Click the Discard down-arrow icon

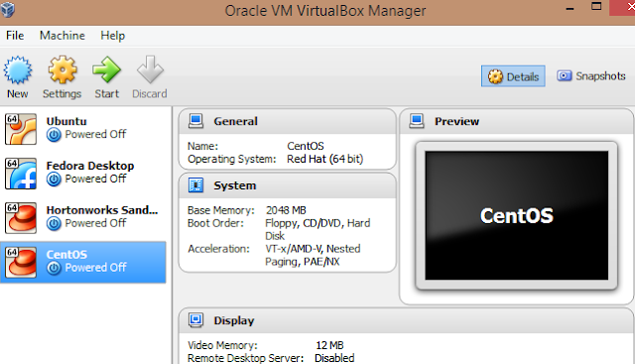(150, 69)
